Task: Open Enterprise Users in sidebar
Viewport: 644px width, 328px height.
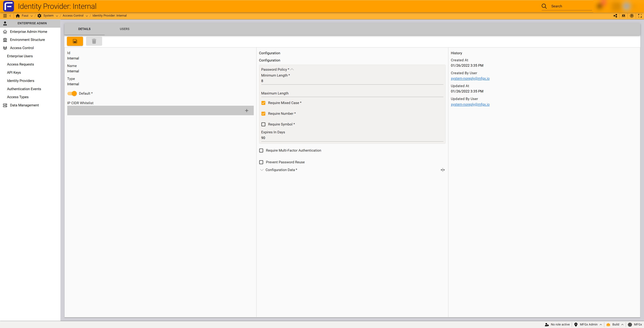Action: (x=20, y=56)
